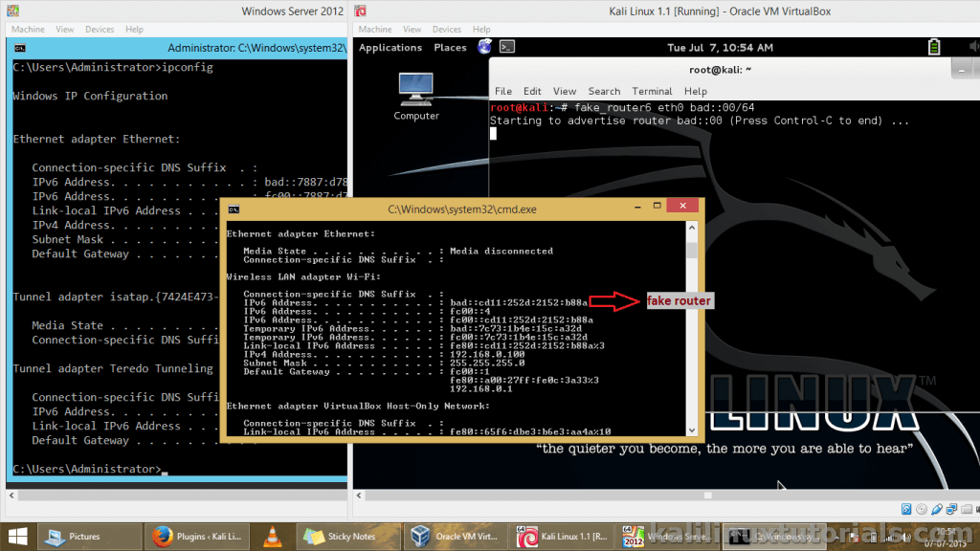Image resolution: width=980 pixels, height=551 pixels.
Task: Mute Windows volume in the system tray
Action: 904,537
